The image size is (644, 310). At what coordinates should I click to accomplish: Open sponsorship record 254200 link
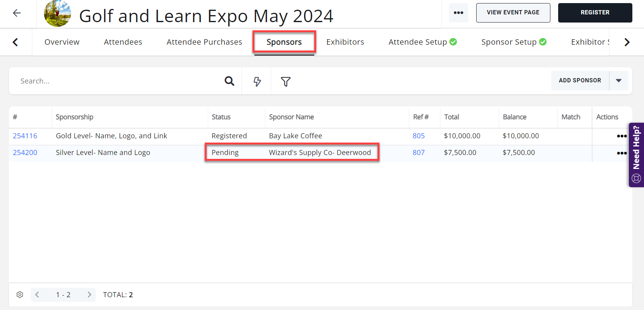point(25,153)
